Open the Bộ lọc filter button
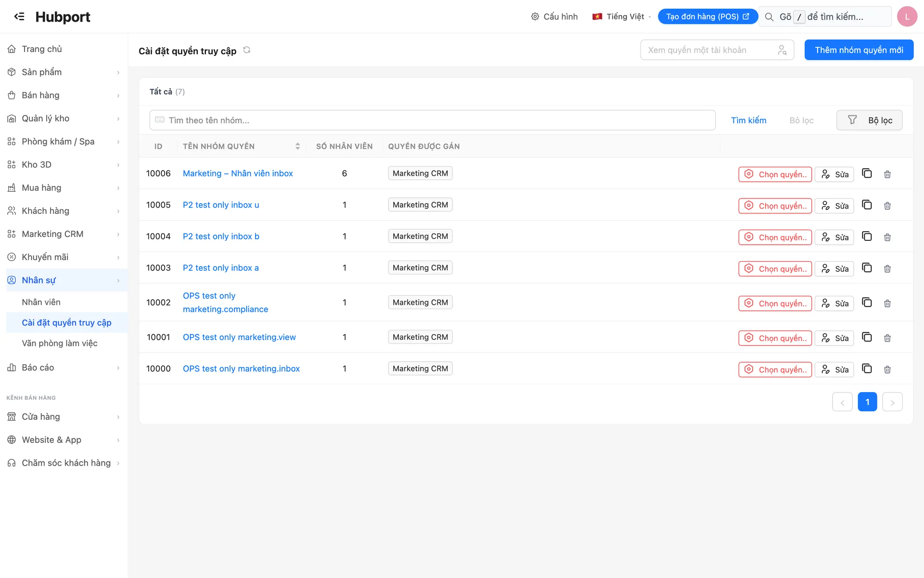The width and height of the screenshot is (924, 578). pos(869,120)
